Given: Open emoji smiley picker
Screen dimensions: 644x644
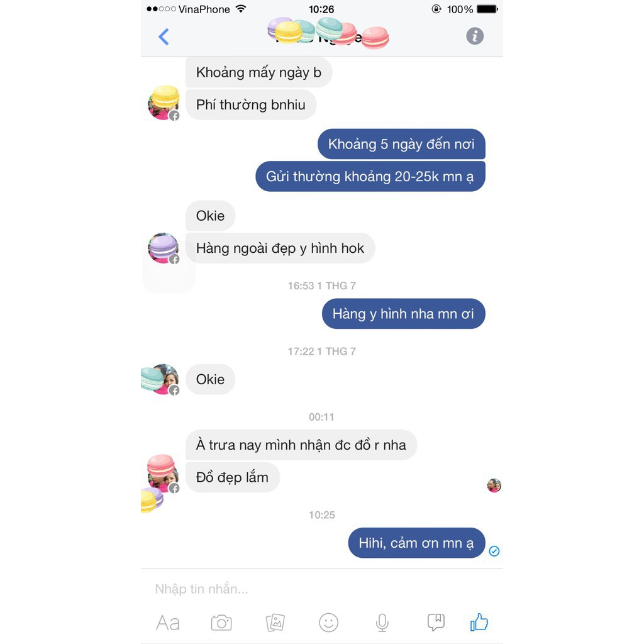Looking at the screenshot, I should point(328,623).
